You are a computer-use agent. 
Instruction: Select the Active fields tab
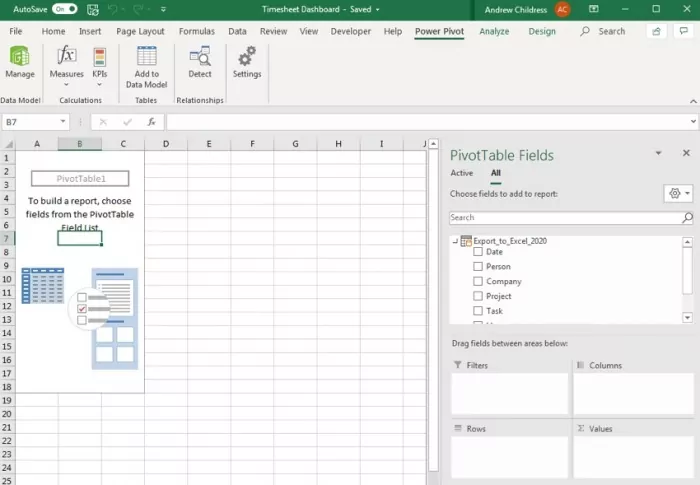pyautogui.click(x=462, y=173)
